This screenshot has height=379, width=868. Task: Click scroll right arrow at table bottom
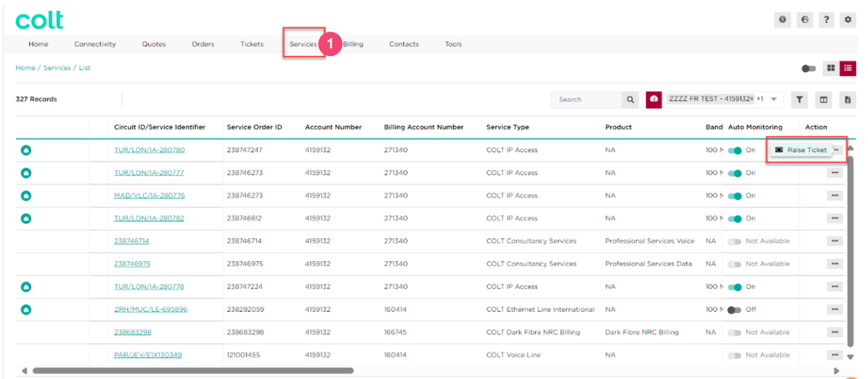click(x=837, y=371)
